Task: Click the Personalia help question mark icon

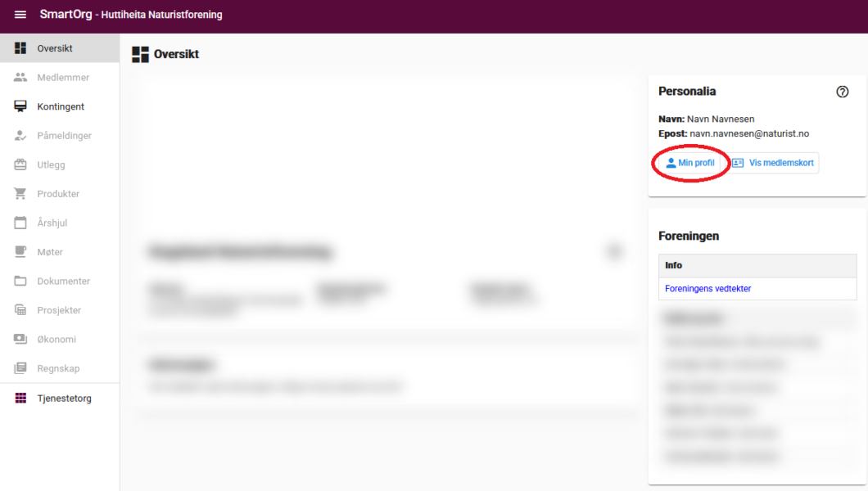Action: (842, 92)
